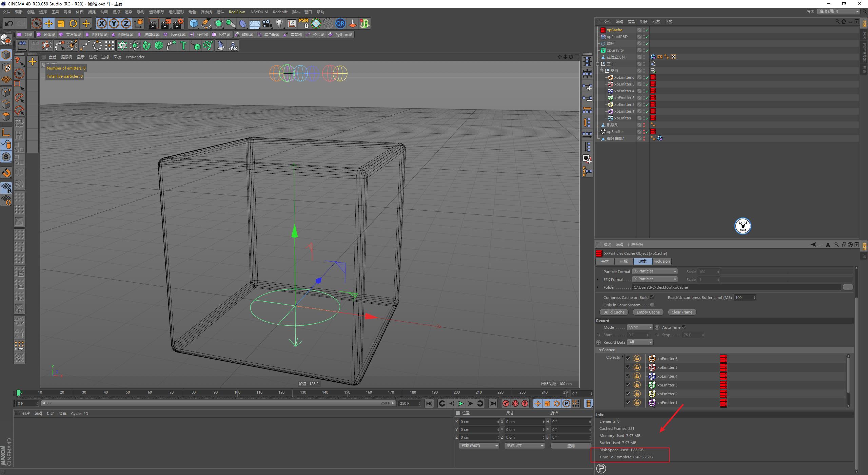Open the cube primitive object icon
Image resolution: width=868 pixels, height=475 pixels.
point(194,23)
